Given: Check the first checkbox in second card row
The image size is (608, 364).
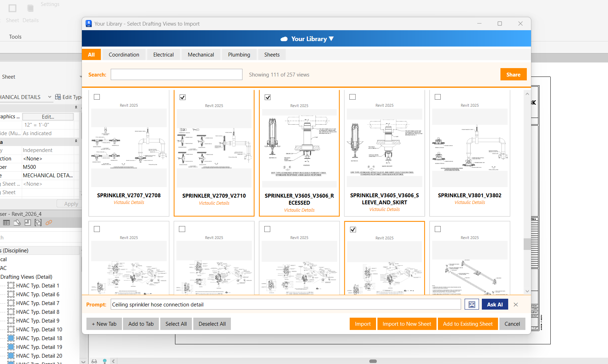Looking at the screenshot, I should pyautogui.click(x=97, y=229).
